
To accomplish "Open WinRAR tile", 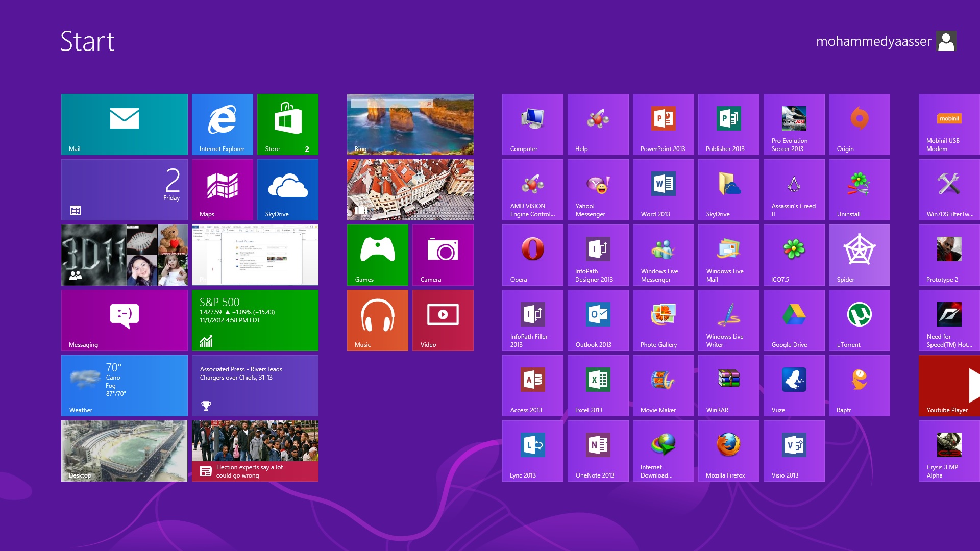I will tap(729, 386).
